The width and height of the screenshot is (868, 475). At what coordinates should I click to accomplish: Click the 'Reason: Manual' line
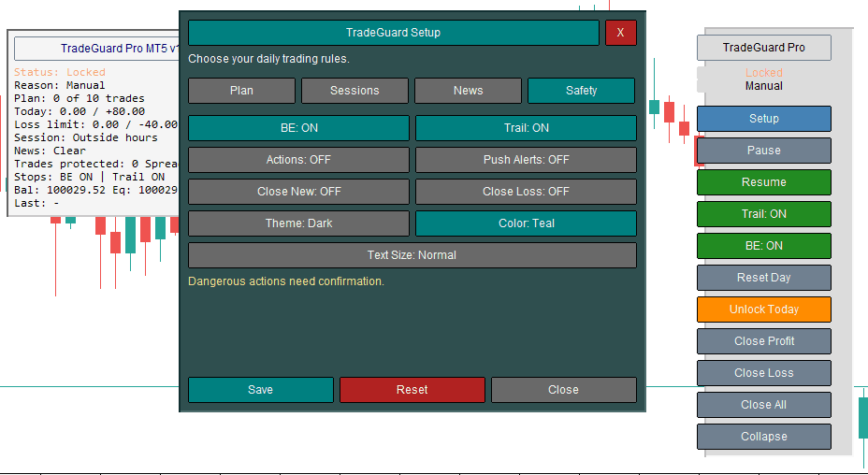60,85
